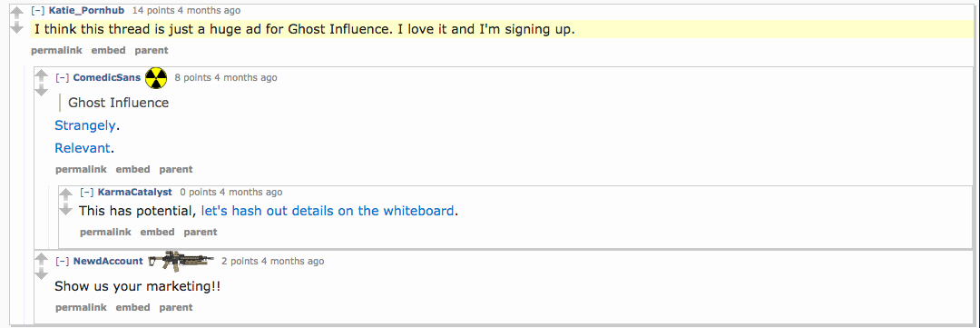The width and height of the screenshot is (980, 328).
Task: Collapse Katie_Pornhub's comment thread
Action: pos(37,11)
